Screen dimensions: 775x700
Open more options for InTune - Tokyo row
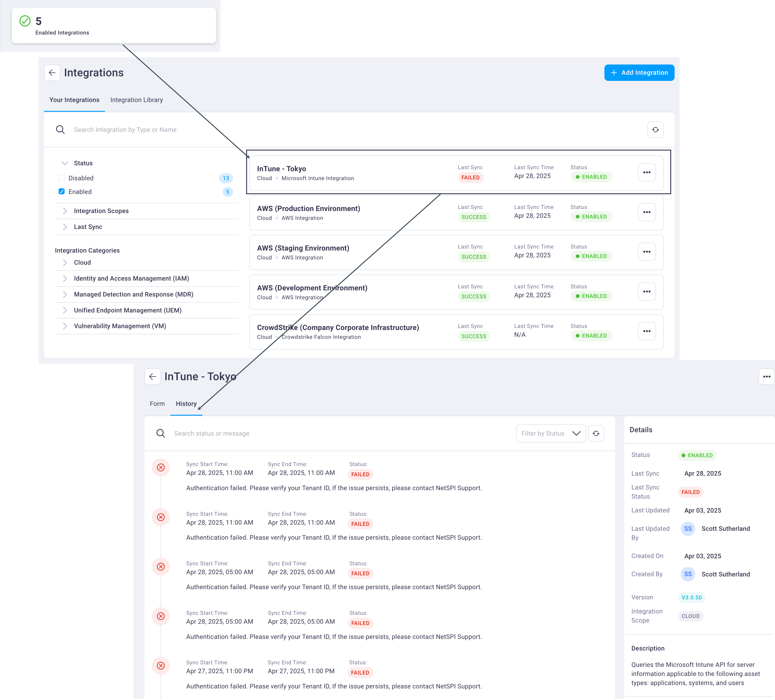[x=647, y=172]
